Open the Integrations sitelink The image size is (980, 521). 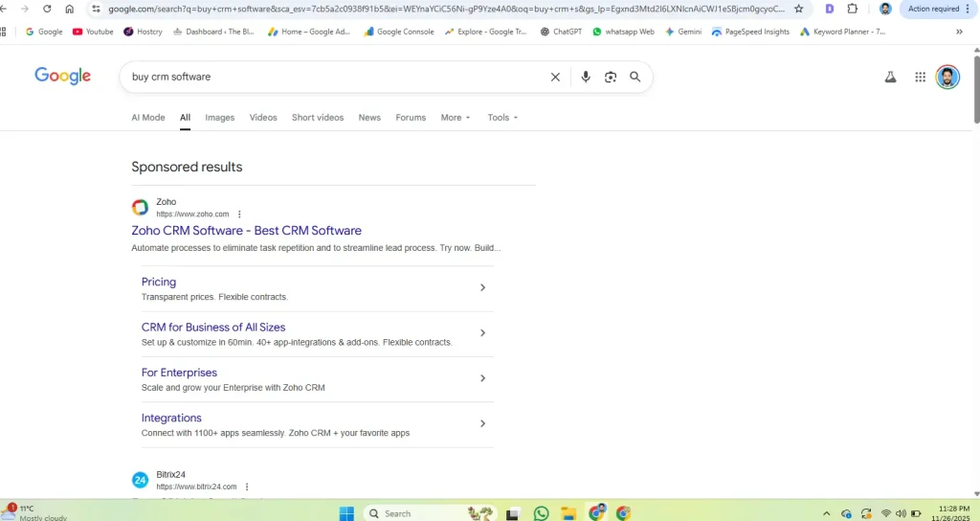171,418
